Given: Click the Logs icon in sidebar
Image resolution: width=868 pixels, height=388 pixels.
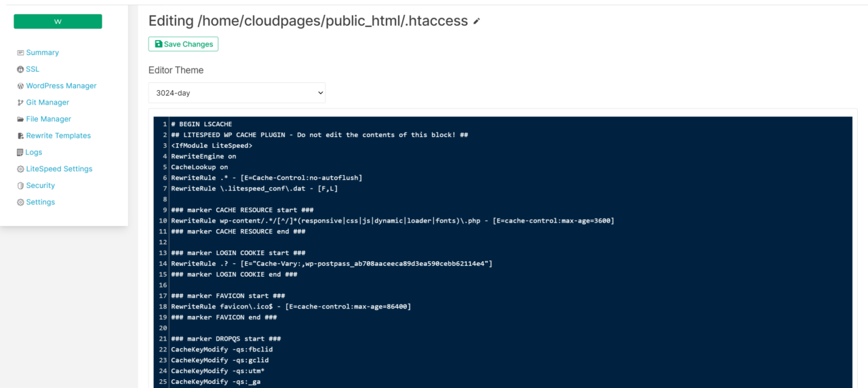Looking at the screenshot, I should 20,153.
